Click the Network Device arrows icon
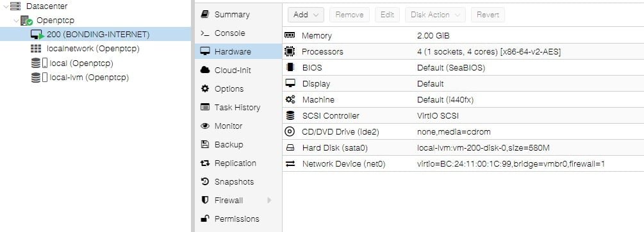644x232 pixels. coord(290,164)
